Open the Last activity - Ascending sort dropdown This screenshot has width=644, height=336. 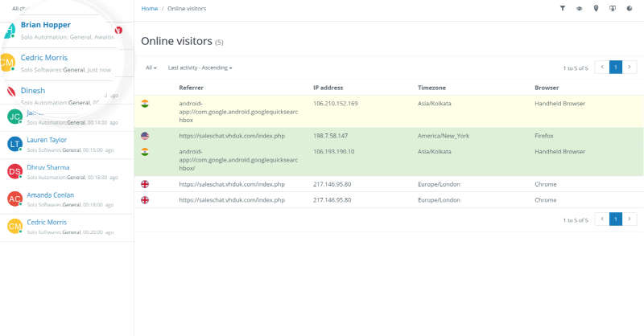200,68
